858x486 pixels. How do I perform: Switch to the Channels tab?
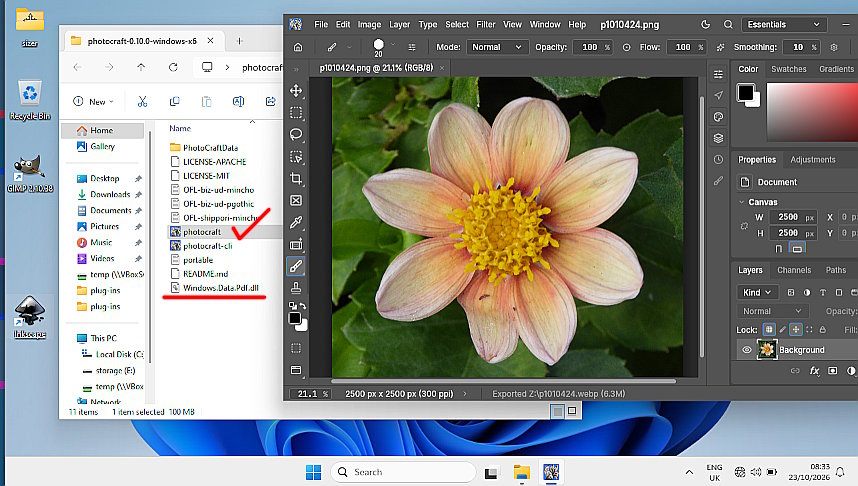pos(794,270)
